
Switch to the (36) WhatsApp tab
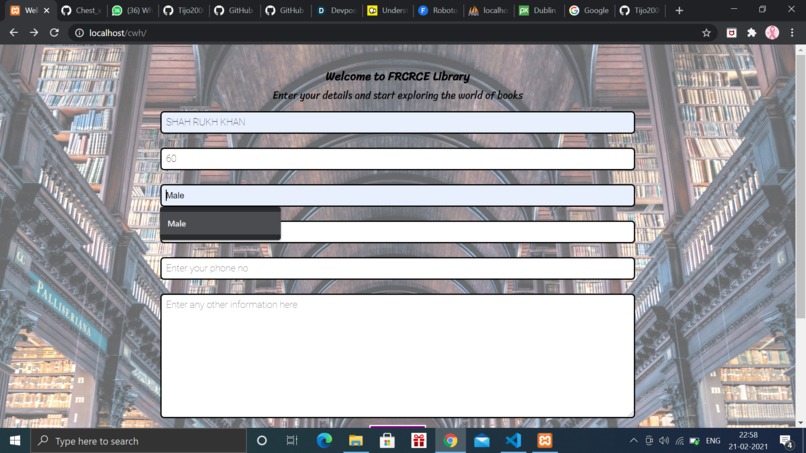point(132,10)
